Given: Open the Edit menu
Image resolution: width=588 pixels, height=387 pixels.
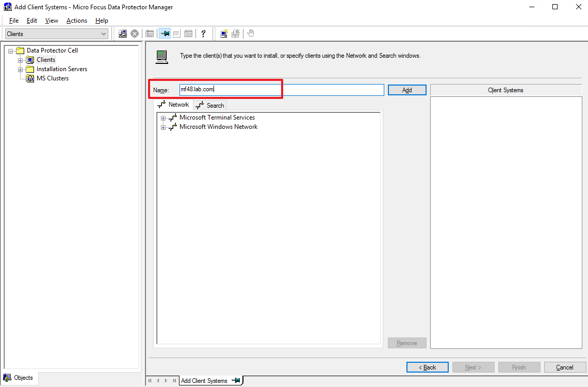Looking at the screenshot, I should click(32, 21).
